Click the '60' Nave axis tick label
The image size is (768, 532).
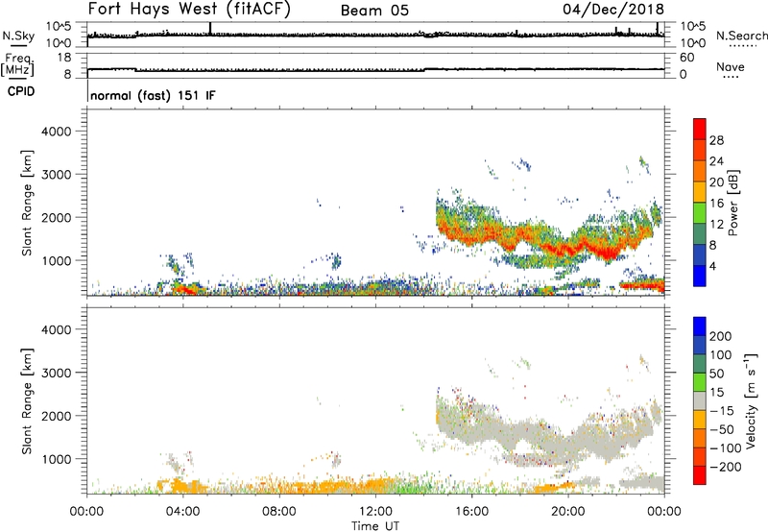[686, 58]
